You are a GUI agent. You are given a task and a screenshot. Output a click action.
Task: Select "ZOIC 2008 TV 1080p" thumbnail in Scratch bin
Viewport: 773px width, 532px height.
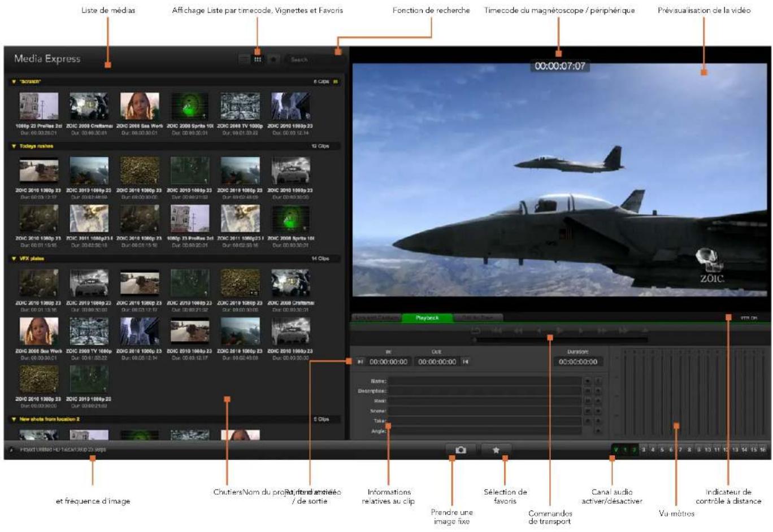[x=240, y=107]
